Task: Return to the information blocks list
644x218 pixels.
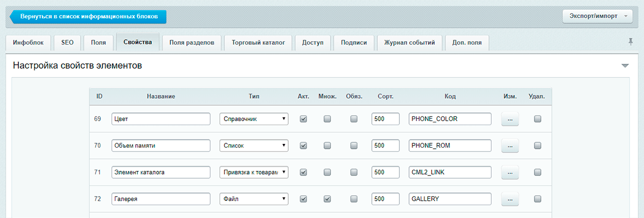Action: pos(89,17)
